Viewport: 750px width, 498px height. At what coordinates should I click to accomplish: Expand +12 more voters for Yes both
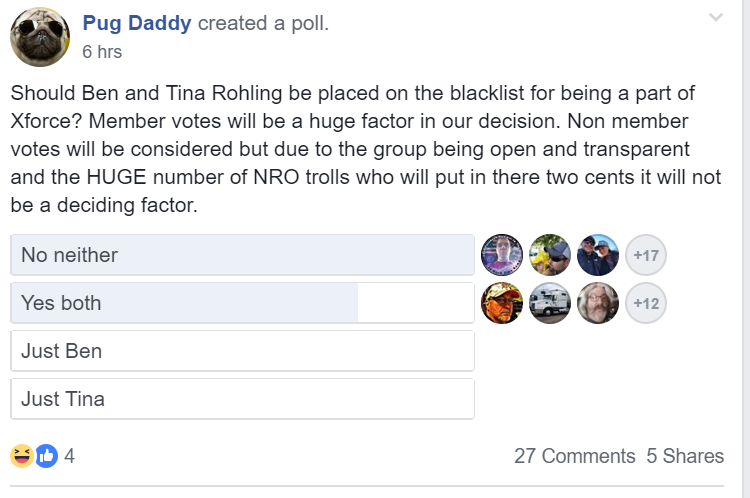[646, 303]
